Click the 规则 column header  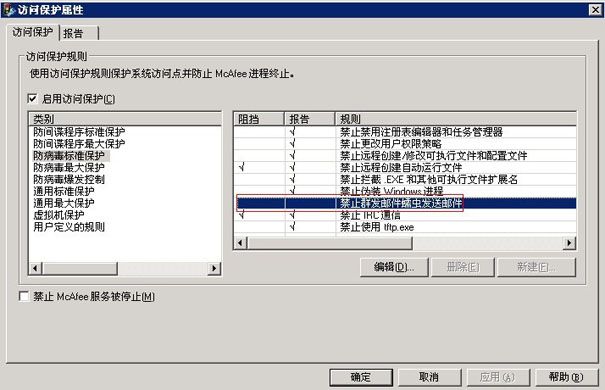(456, 119)
